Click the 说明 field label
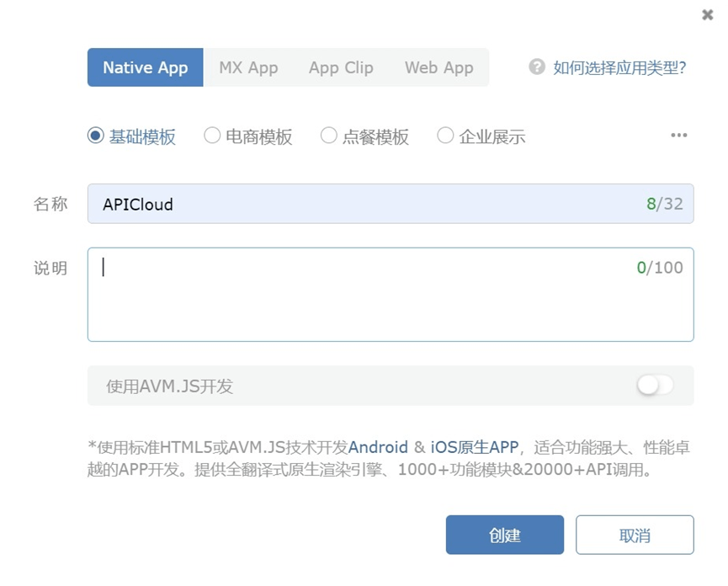 click(50, 268)
